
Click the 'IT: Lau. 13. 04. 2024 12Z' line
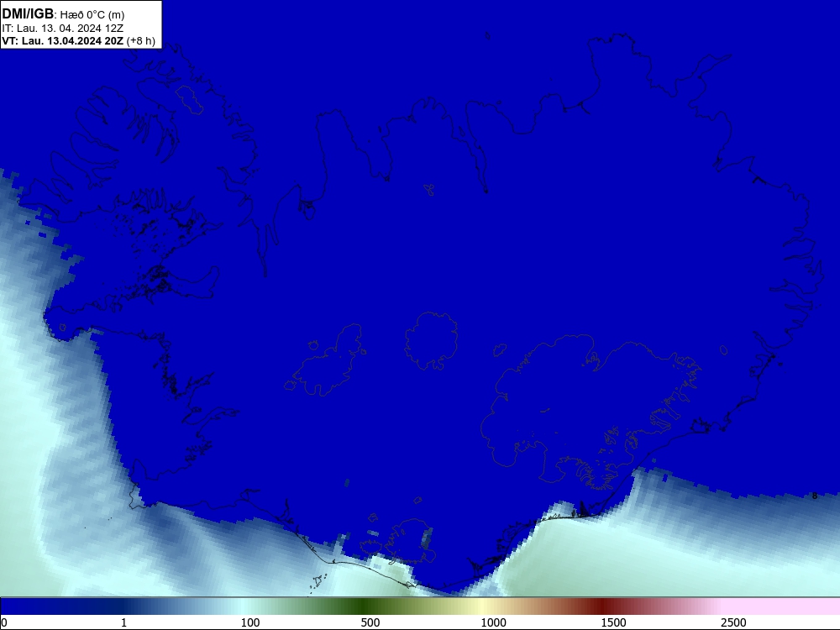pyautogui.click(x=63, y=29)
